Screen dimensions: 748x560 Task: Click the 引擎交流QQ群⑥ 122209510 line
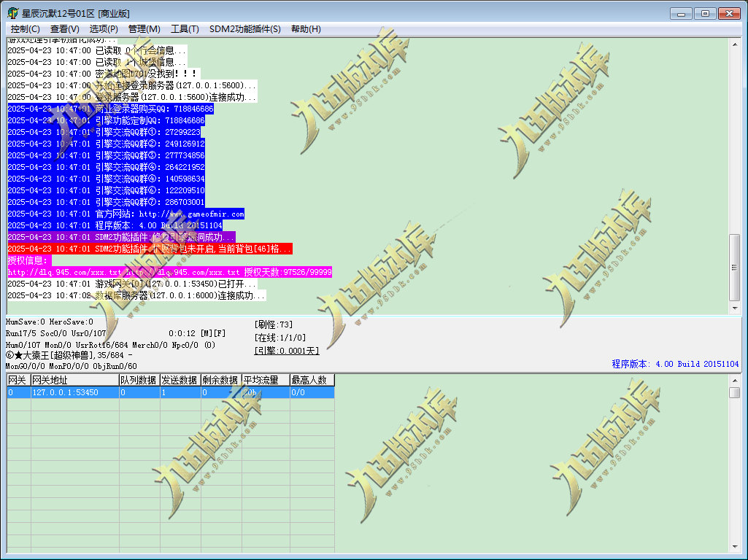(x=107, y=190)
